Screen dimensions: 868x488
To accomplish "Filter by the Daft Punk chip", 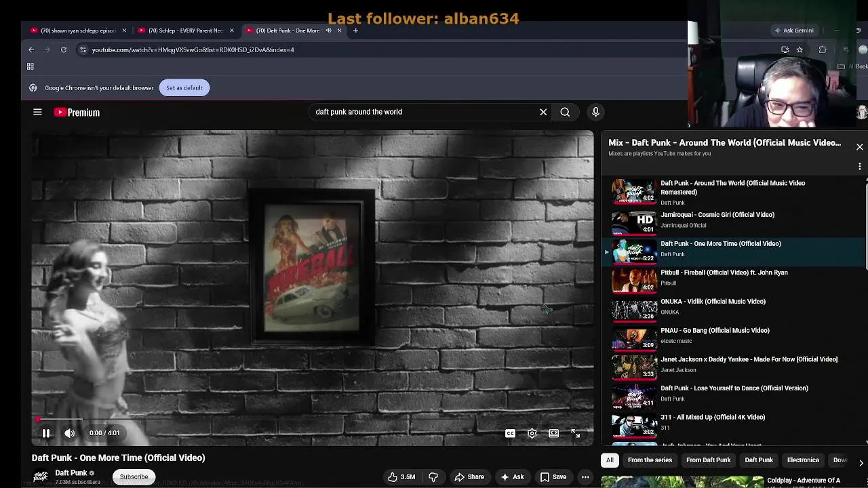I will [759, 460].
